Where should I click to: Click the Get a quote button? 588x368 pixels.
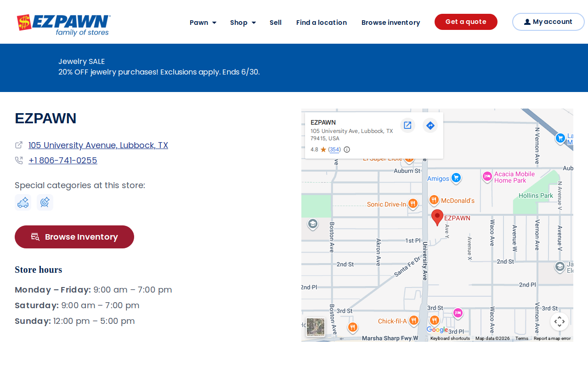click(x=466, y=22)
